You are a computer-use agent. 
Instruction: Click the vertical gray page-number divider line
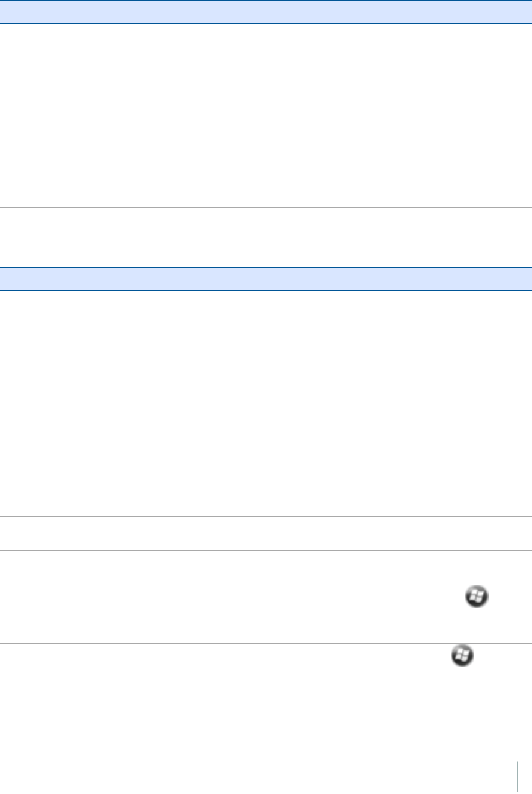(518, 777)
